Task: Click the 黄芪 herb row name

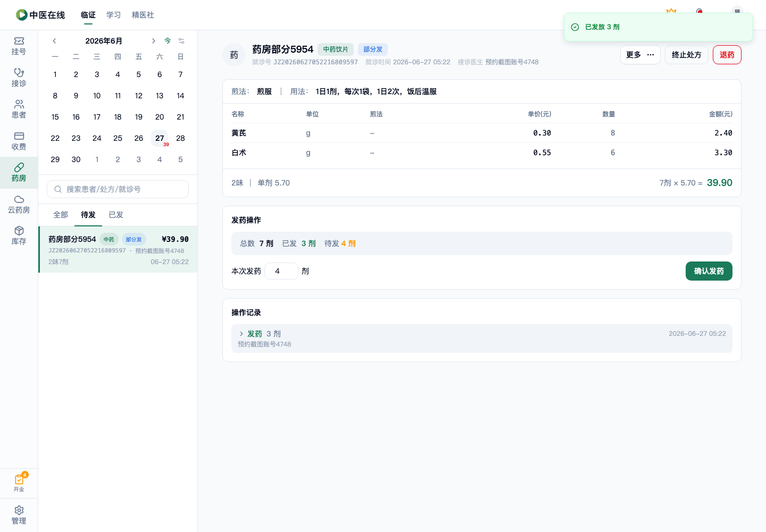Action: (239, 133)
